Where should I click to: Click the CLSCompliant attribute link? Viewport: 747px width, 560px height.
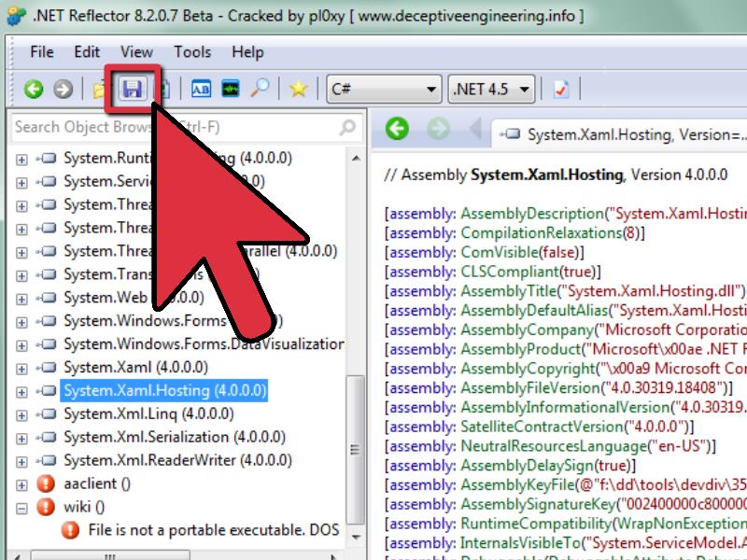coord(510,272)
